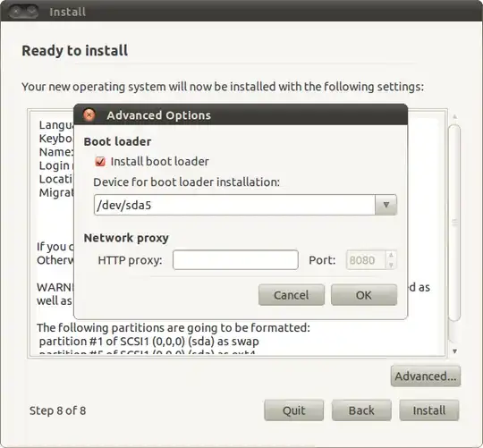The width and height of the screenshot is (483, 448).
Task: Click the /dev/sda5 device field
Action: click(234, 205)
